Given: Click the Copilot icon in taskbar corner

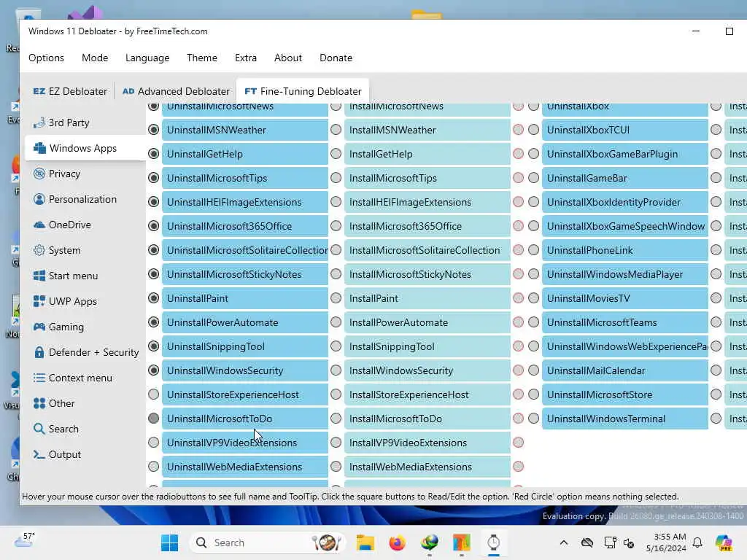Looking at the screenshot, I should (724, 542).
